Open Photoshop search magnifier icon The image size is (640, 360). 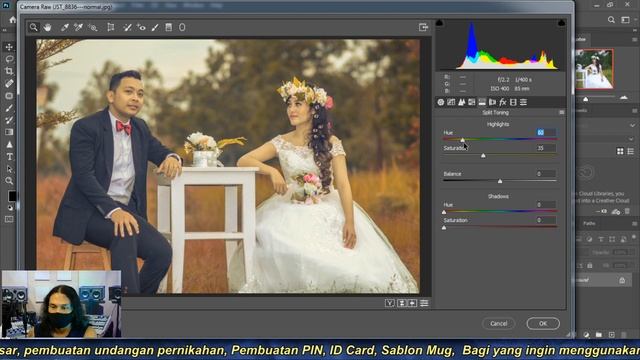coord(611,20)
